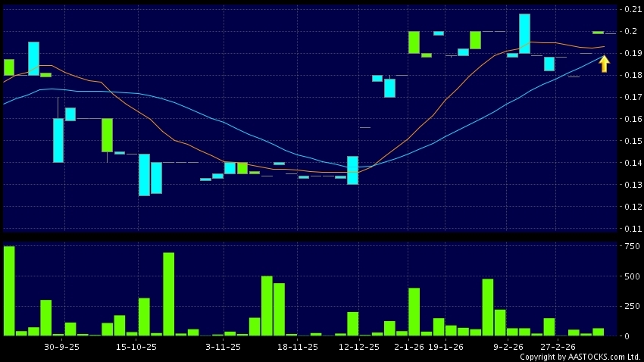Screen dimensions: 644x362
Task: Click the tallest volume bar at far left
Action: point(9,291)
